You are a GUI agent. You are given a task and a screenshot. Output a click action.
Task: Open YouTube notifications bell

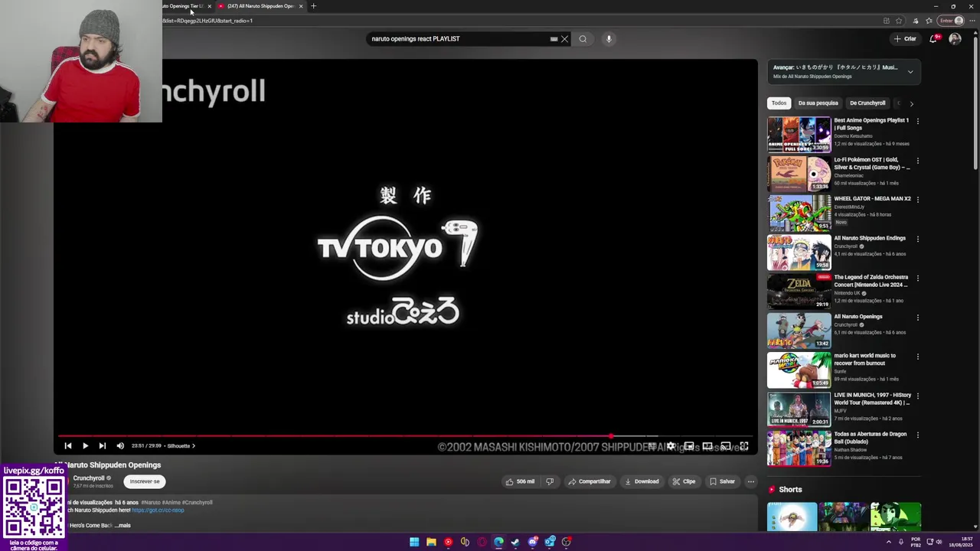(x=933, y=39)
